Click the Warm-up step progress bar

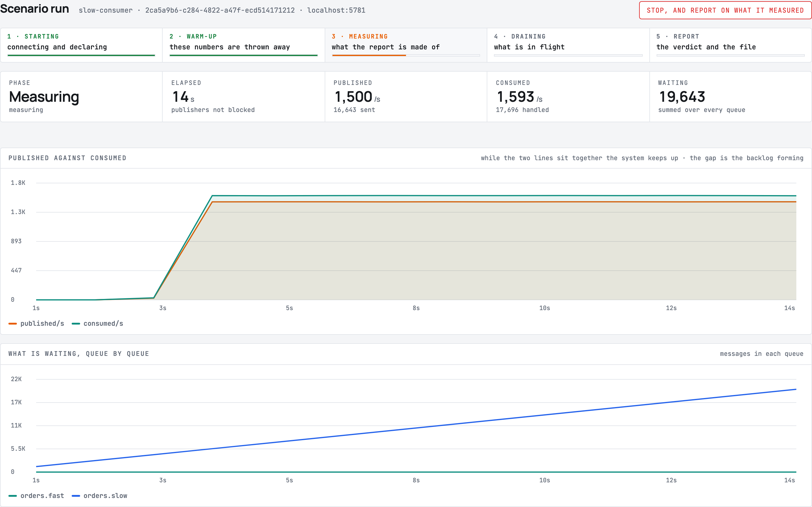tap(243, 55)
